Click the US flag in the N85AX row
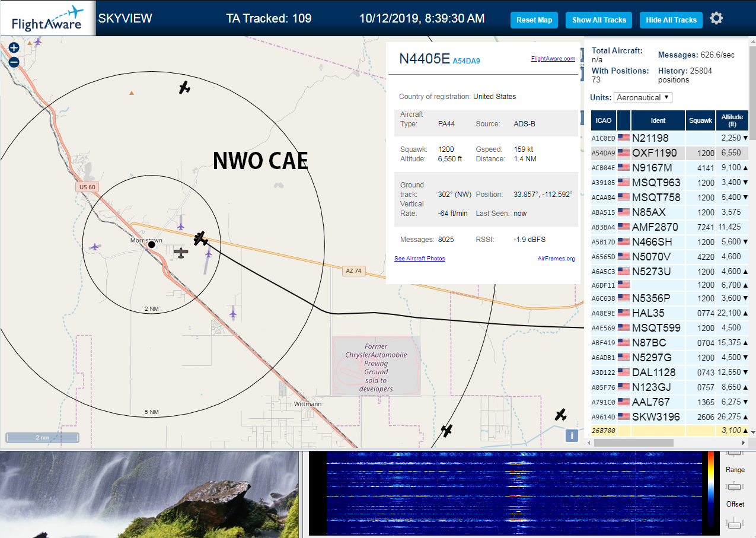Screen dimensions: 756x538 point(624,212)
